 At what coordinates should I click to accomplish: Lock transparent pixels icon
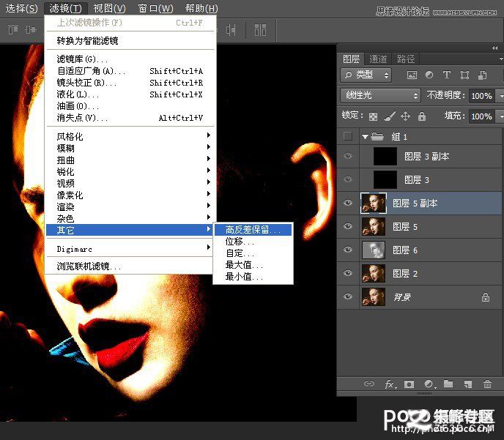pyautogui.click(x=373, y=116)
